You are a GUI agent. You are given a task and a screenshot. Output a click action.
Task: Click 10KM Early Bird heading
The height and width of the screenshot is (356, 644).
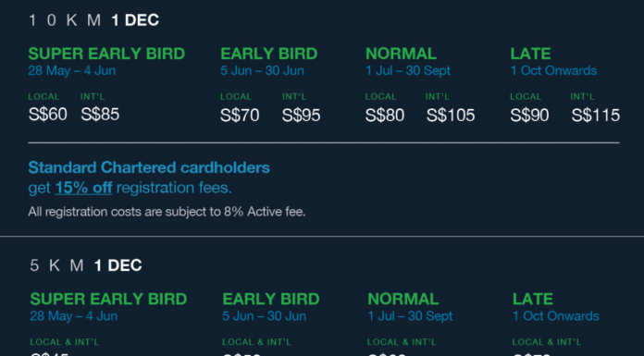coord(269,54)
